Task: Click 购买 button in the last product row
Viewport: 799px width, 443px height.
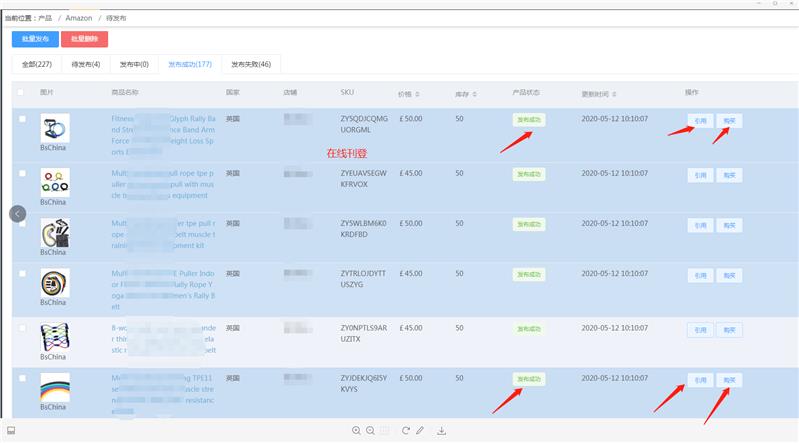Action: point(730,379)
